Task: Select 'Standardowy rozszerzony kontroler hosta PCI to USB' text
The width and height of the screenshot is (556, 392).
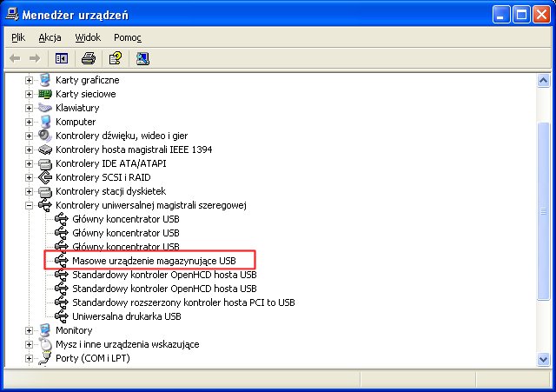Action: (183, 302)
